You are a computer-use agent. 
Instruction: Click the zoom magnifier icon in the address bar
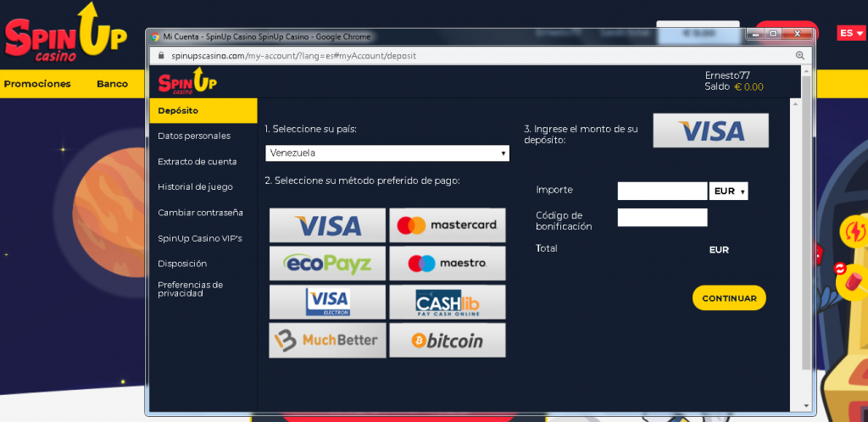(799, 55)
